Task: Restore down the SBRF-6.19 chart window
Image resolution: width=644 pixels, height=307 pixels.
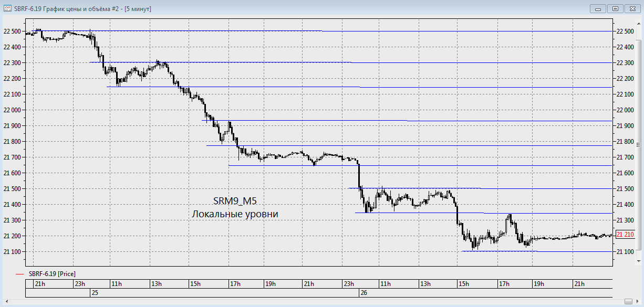Action: [615, 8]
